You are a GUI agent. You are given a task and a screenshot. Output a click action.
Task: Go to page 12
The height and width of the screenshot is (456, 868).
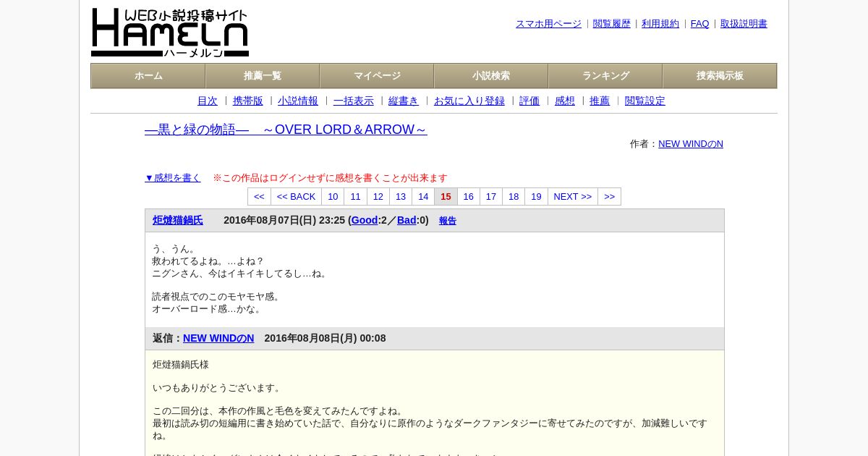tap(378, 197)
